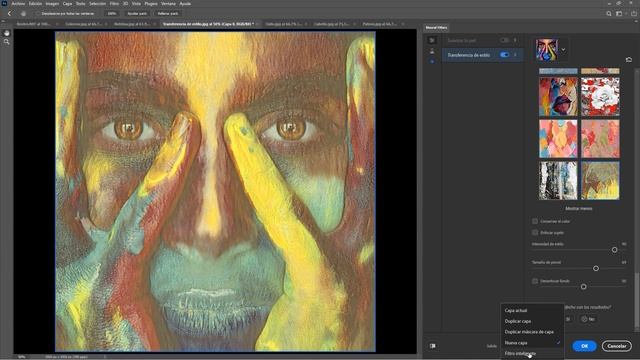Open the Ventana menu

[168, 3]
